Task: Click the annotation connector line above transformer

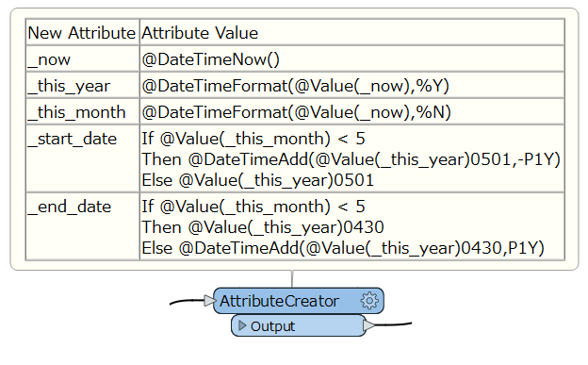Action: click(x=292, y=279)
